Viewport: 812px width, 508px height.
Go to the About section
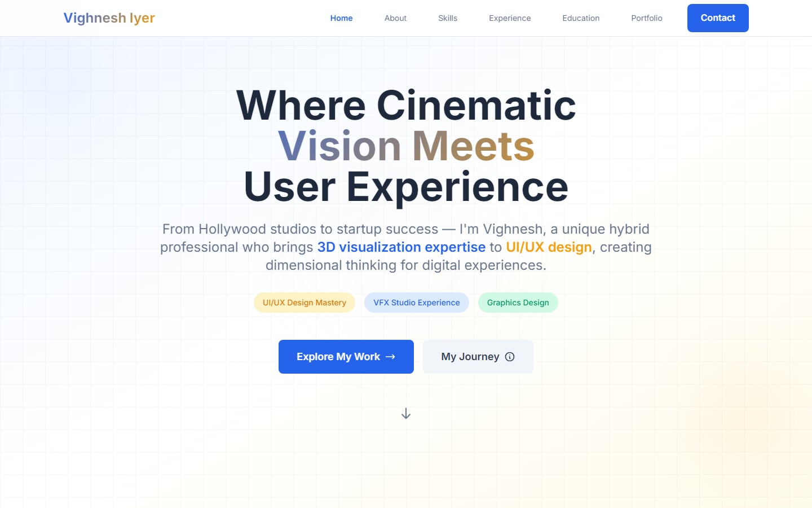pos(395,18)
